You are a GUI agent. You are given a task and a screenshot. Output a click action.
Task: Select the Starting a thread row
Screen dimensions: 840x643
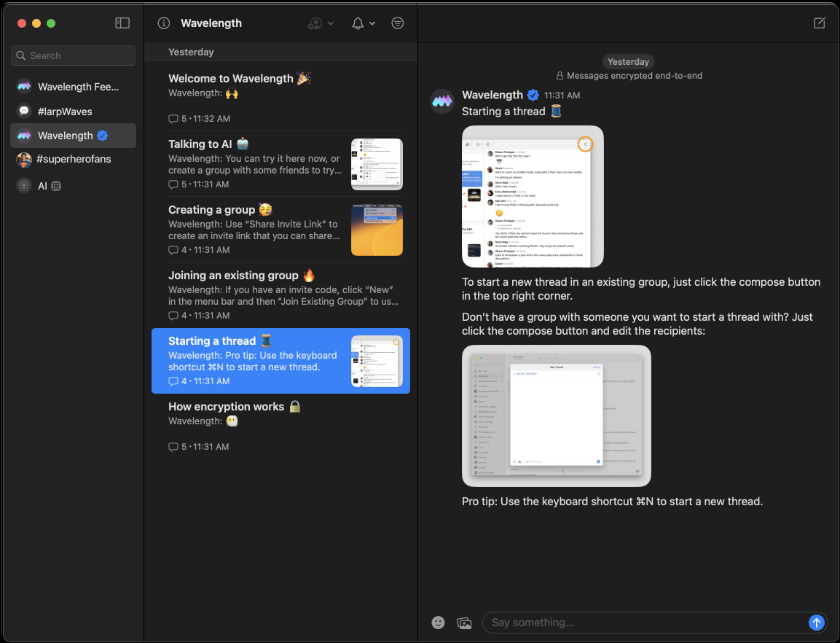coord(280,361)
